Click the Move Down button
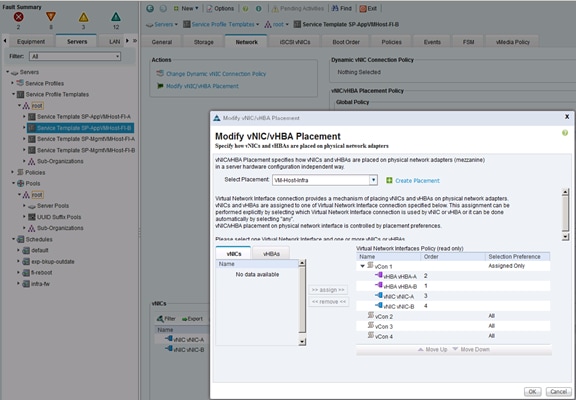Screen dimensions: 576x400 (471, 350)
